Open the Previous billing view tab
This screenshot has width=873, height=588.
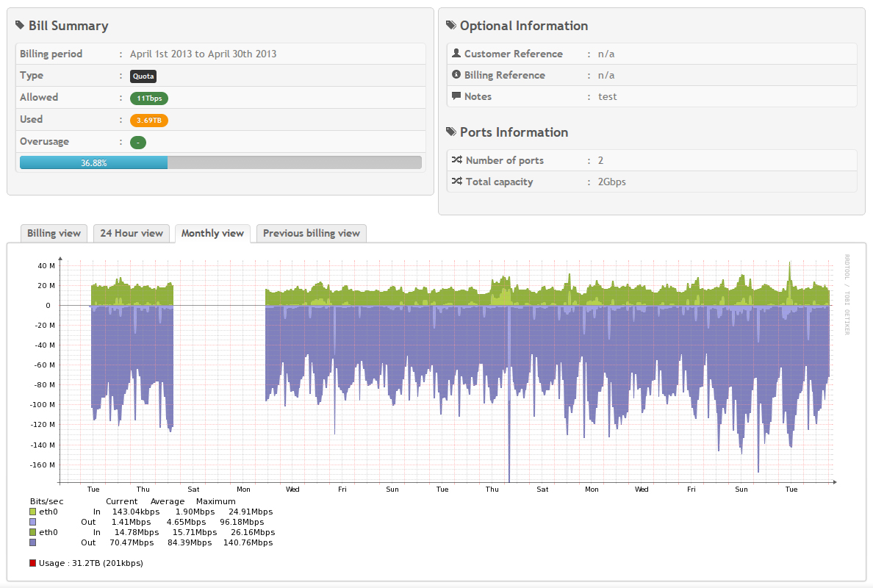coord(312,233)
